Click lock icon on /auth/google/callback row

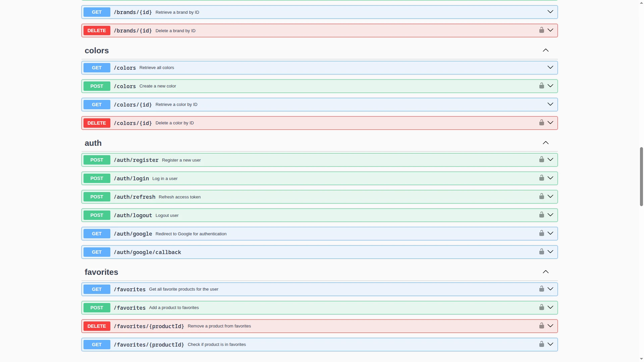541,252
